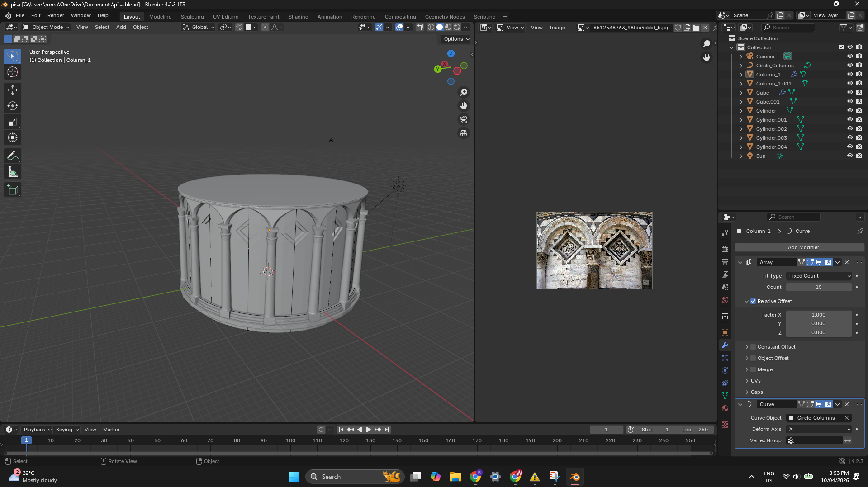The width and height of the screenshot is (868, 487).
Task: Switch to the Geometry Nodes workspace tab
Action: coord(445,17)
